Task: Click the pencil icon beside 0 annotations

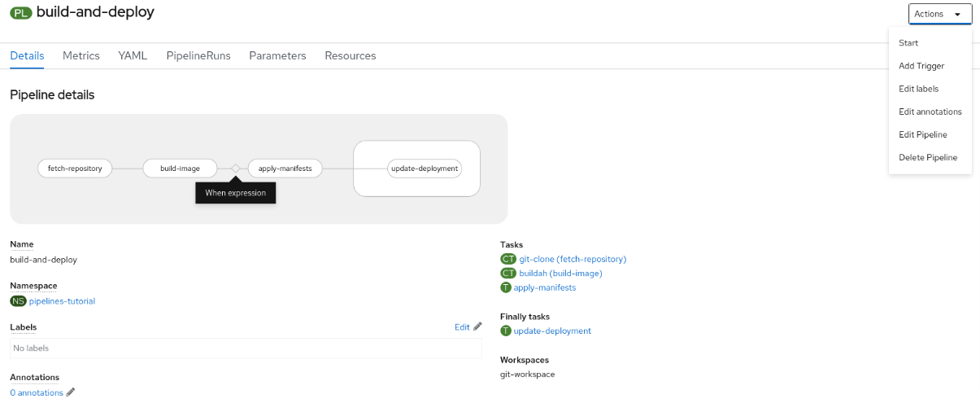Action: tap(71, 392)
